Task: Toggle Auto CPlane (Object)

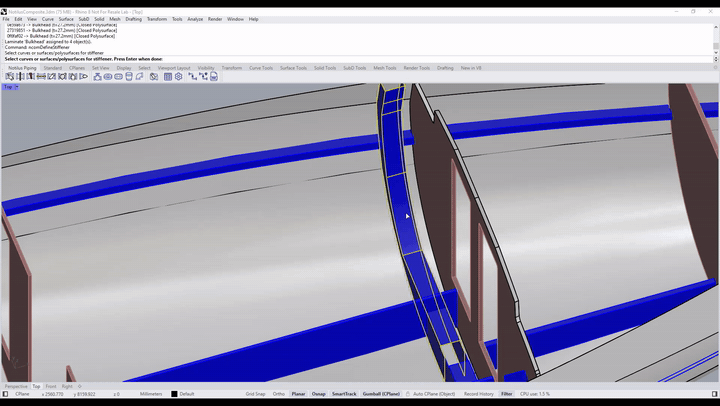Action: click(434, 394)
